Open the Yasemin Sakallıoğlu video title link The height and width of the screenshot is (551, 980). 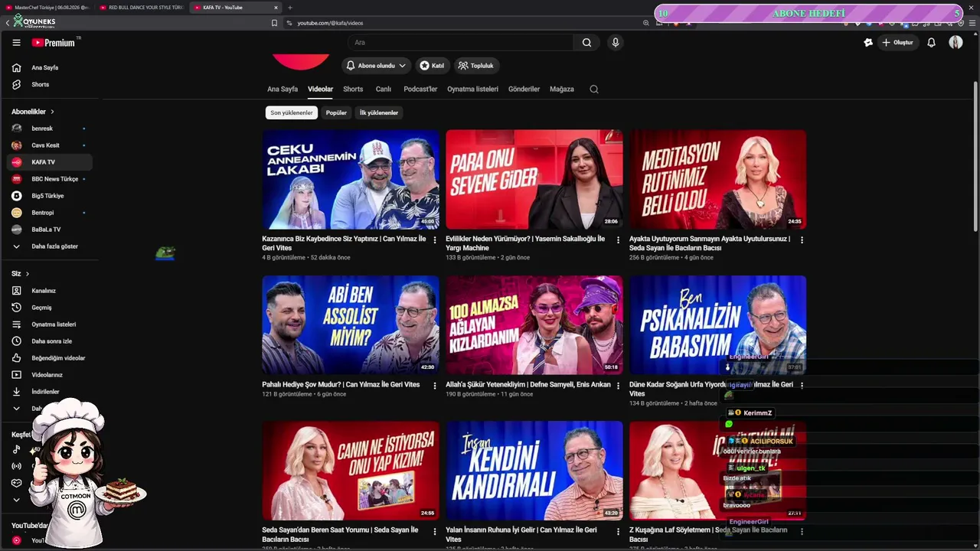click(x=525, y=243)
